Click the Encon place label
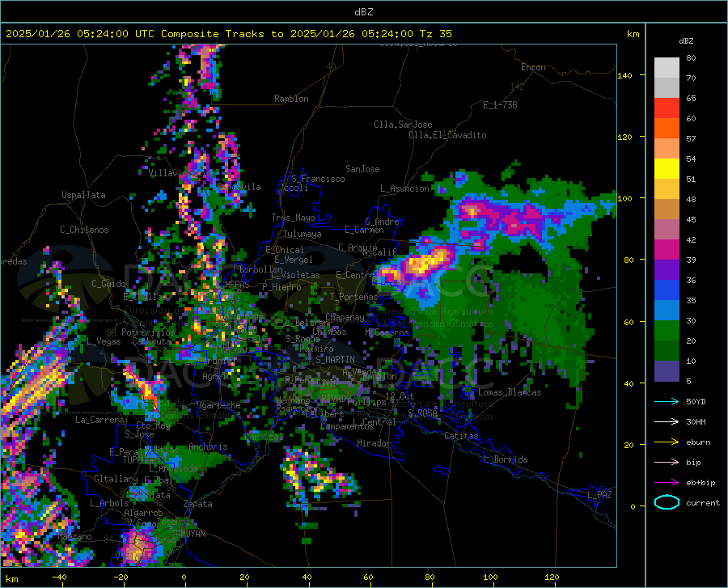The image size is (728, 588). pos(533,67)
